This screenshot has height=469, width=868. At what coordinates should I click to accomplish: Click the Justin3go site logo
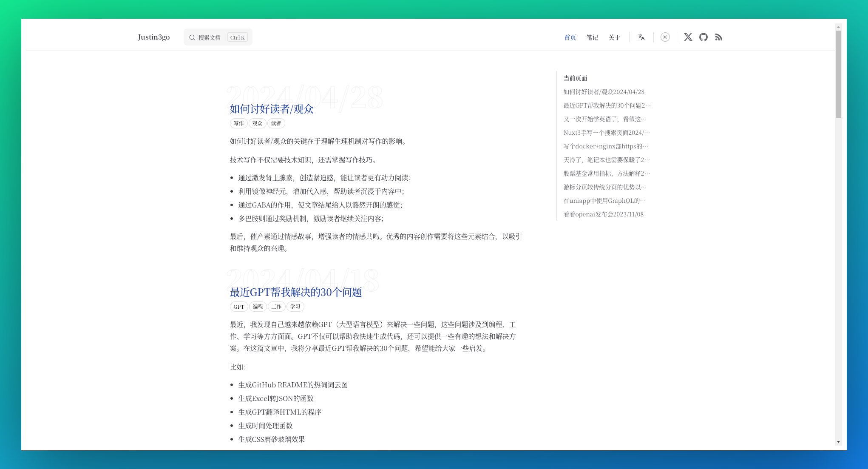(x=153, y=37)
